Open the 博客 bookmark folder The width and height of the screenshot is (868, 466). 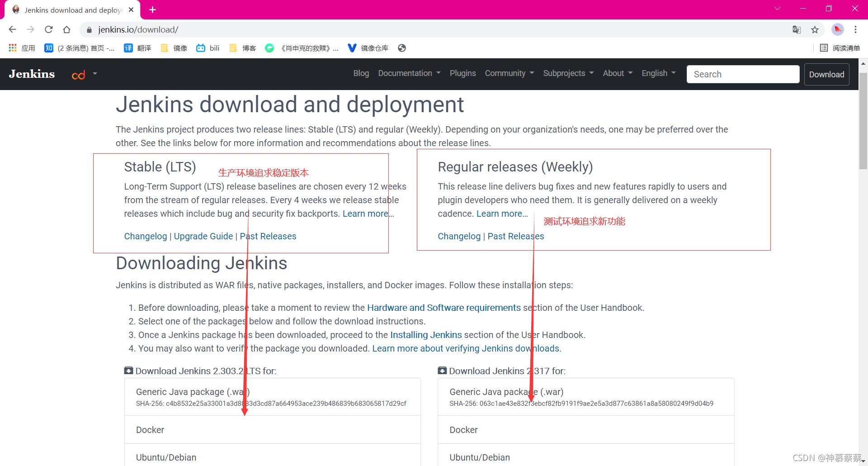tap(243, 48)
